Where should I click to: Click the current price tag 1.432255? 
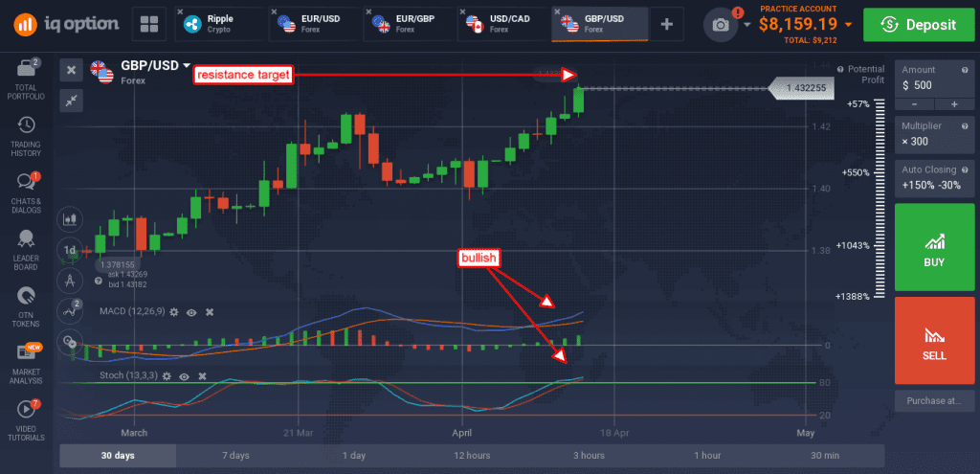[x=801, y=89]
